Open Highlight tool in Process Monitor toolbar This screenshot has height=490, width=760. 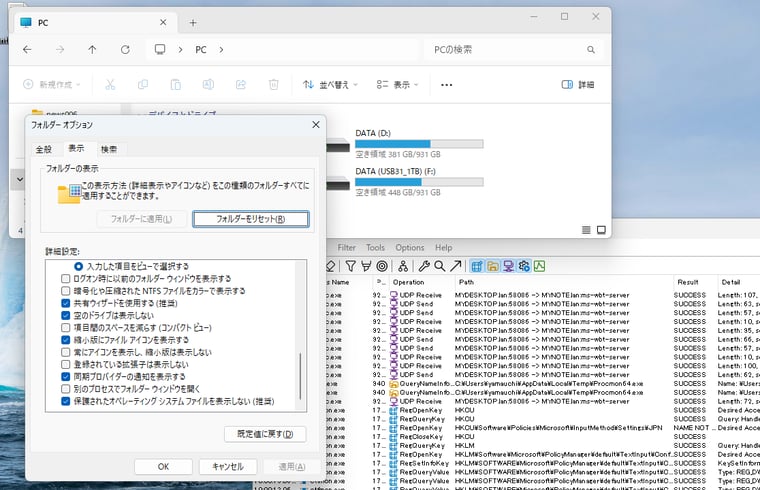pos(366,266)
